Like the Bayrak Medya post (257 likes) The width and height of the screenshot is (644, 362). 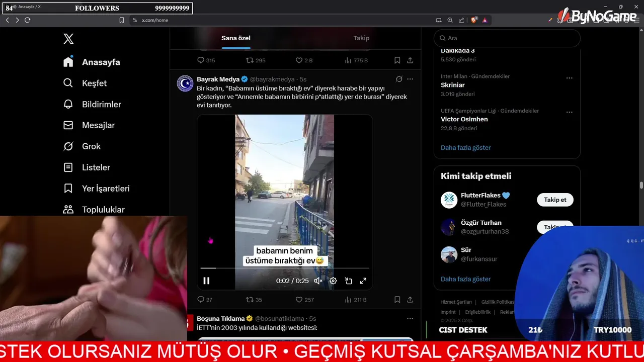304,300
